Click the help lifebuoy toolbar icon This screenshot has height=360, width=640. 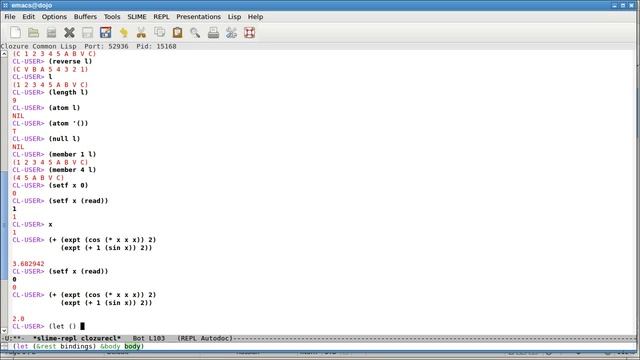249,33
